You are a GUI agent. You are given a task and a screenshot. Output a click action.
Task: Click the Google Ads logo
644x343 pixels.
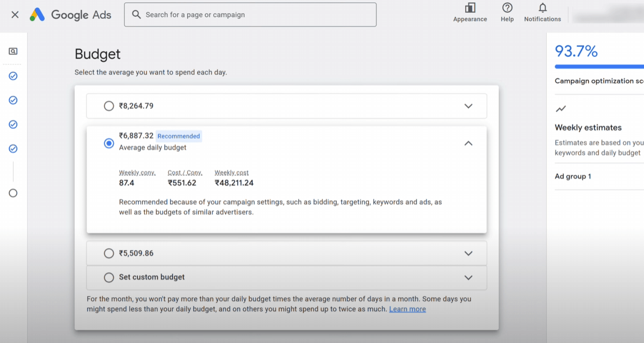[70, 15]
